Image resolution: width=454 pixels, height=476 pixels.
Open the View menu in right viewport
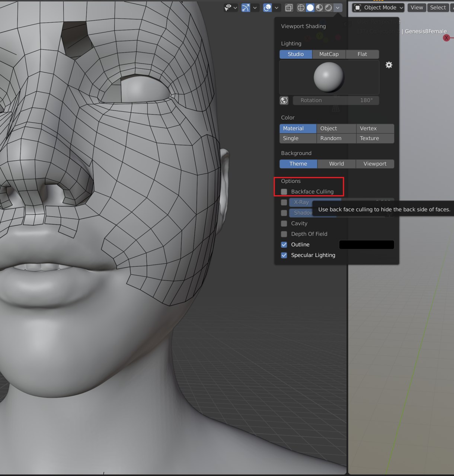tap(417, 7)
